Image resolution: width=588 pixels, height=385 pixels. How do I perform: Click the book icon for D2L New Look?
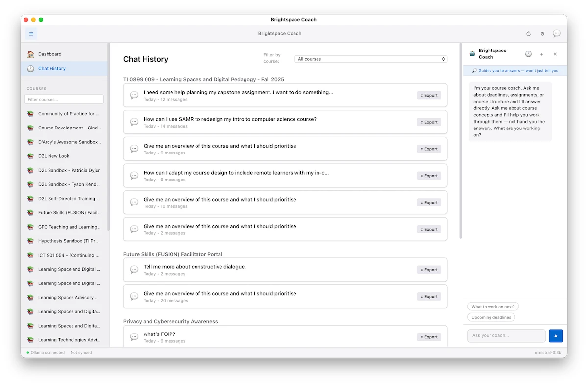click(31, 156)
